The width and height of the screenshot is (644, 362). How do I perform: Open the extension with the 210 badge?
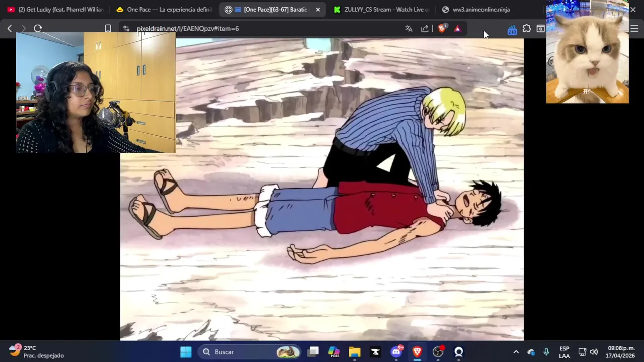point(512,30)
